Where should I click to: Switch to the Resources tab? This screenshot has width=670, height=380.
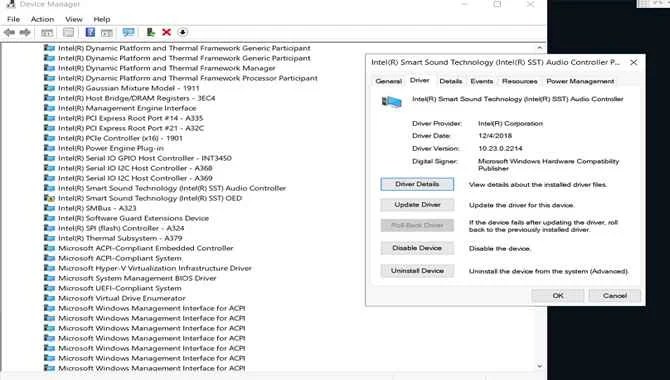click(x=520, y=81)
